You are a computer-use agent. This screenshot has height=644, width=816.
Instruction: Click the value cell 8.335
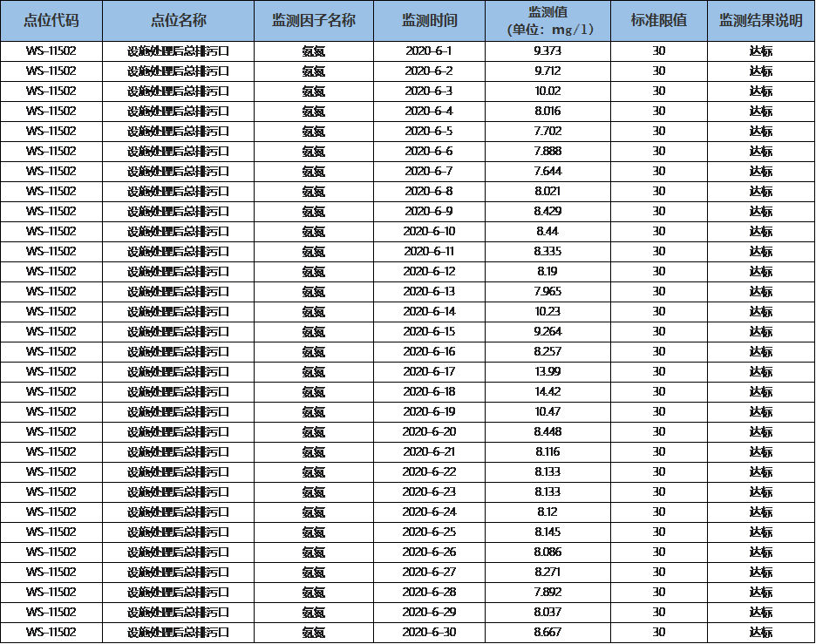pyautogui.click(x=548, y=252)
